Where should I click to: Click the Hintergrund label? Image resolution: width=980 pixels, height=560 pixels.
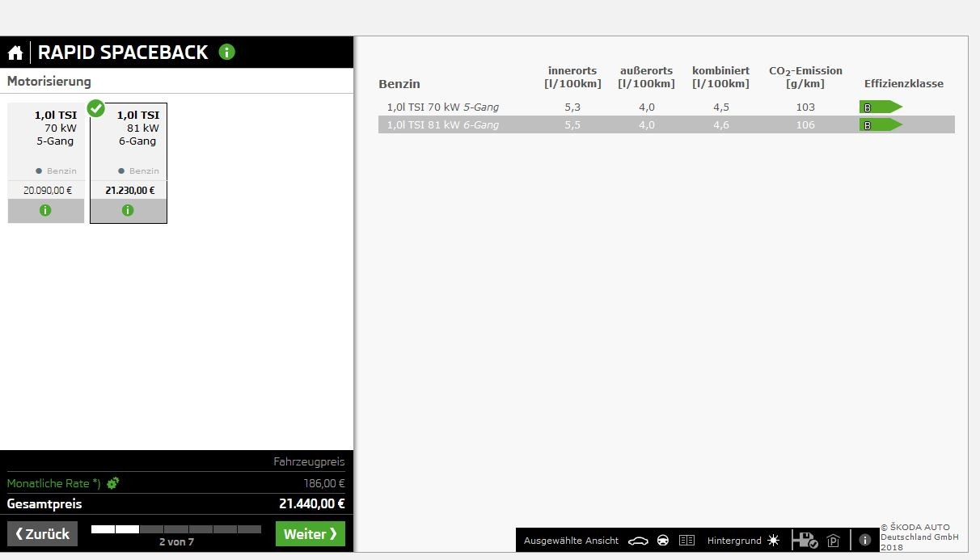pos(734,541)
